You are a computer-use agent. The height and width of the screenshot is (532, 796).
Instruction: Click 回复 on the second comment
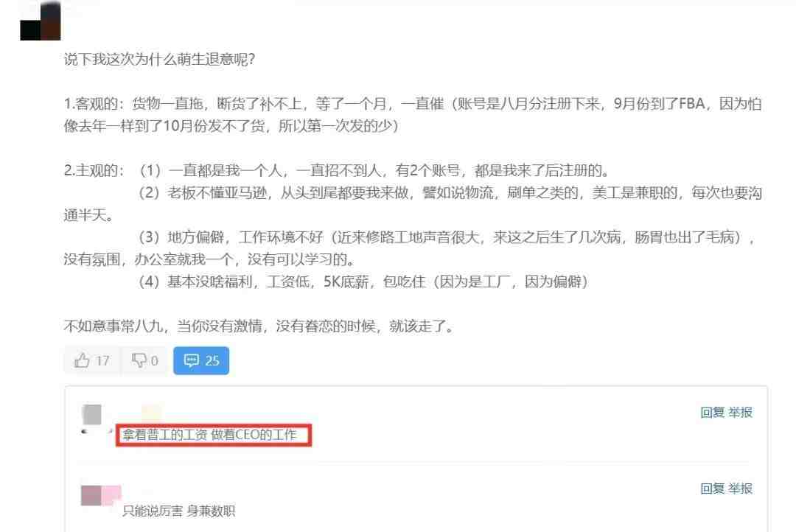(712, 489)
